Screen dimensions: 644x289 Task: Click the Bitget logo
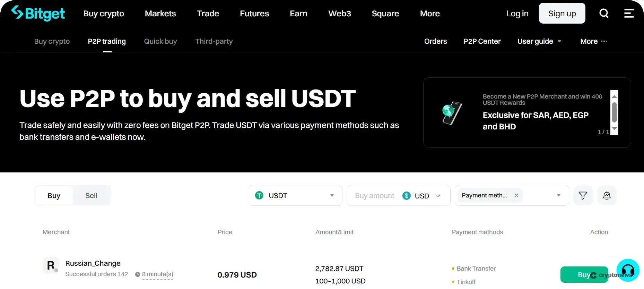[38, 13]
